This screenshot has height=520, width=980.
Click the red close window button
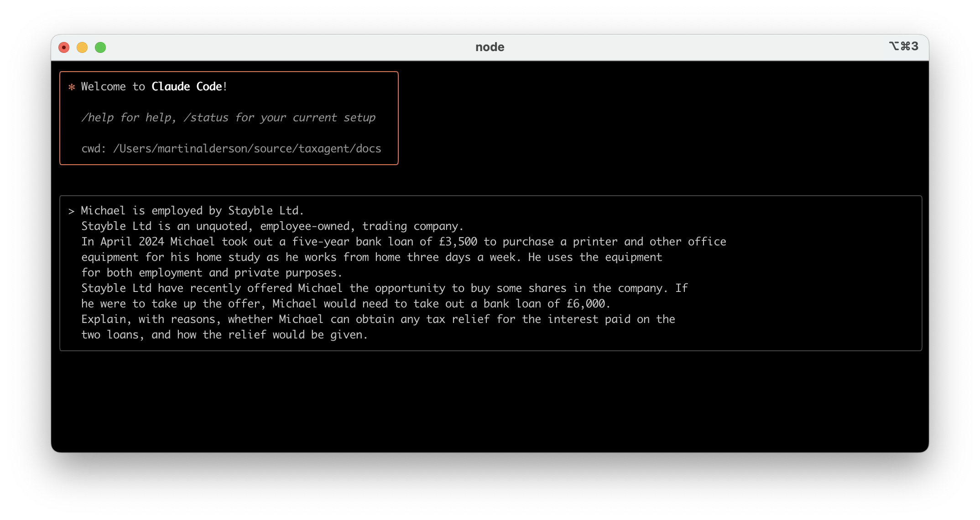pos(64,47)
